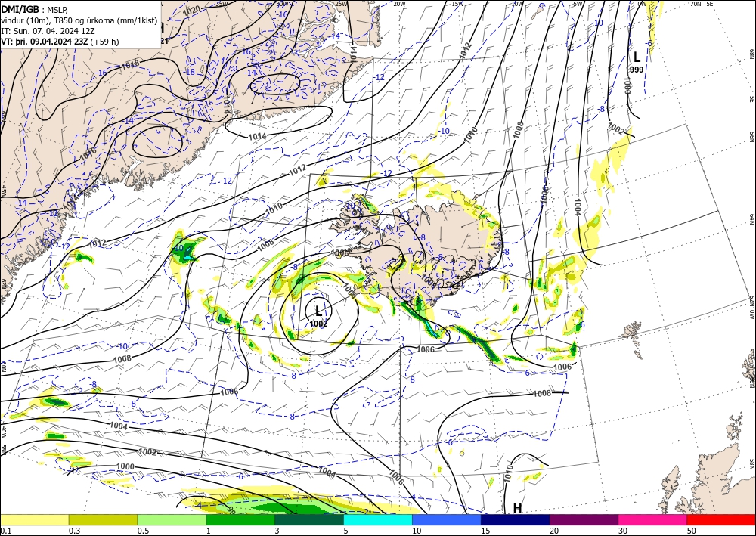Click the 'IT: Sun. 07. 04. 2024 12Z' line
The height and width of the screenshot is (536, 756).
click(x=48, y=30)
